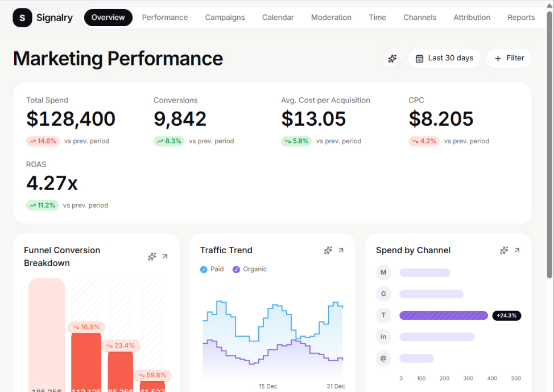Click the Spend by Channel title
The height and width of the screenshot is (392, 554).
point(413,250)
